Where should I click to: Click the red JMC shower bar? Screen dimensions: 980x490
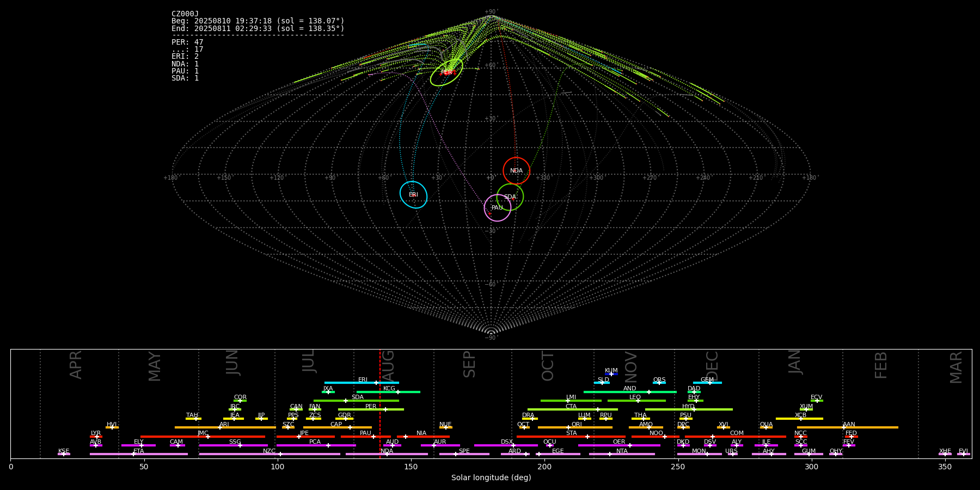203,436
